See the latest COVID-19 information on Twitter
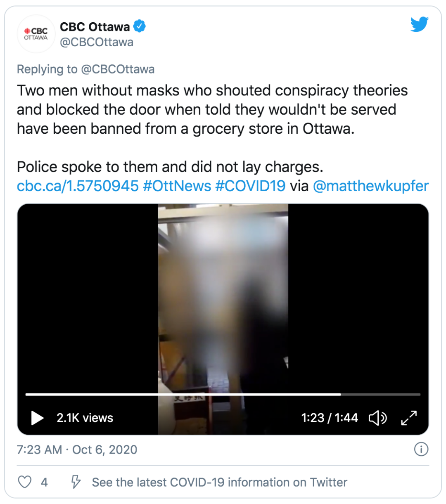Screen dimensions: 446x504 coord(219,482)
